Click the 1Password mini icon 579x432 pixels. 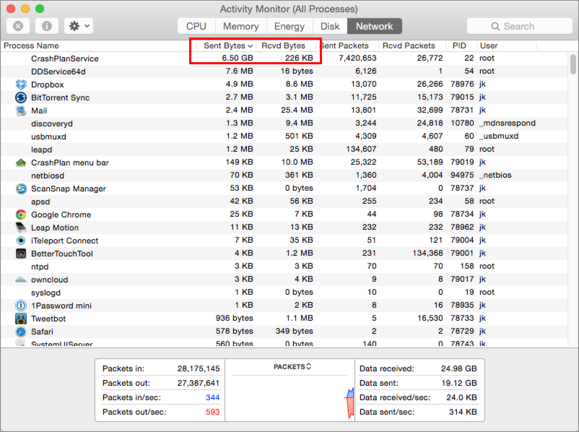(21, 306)
